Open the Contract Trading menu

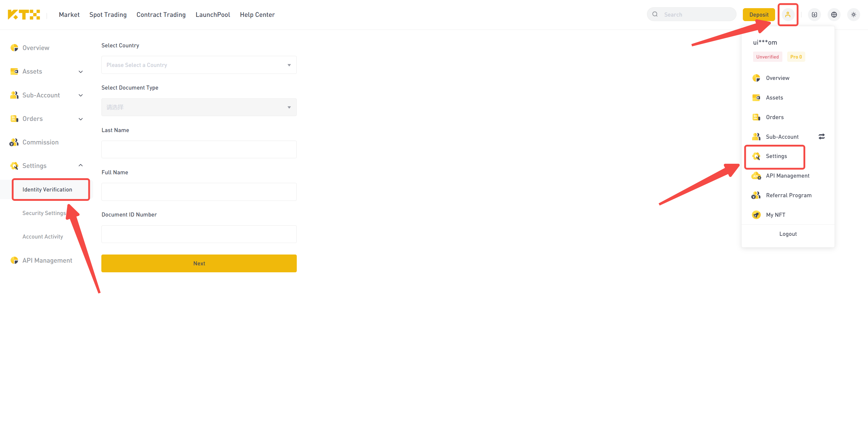pyautogui.click(x=161, y=14)
